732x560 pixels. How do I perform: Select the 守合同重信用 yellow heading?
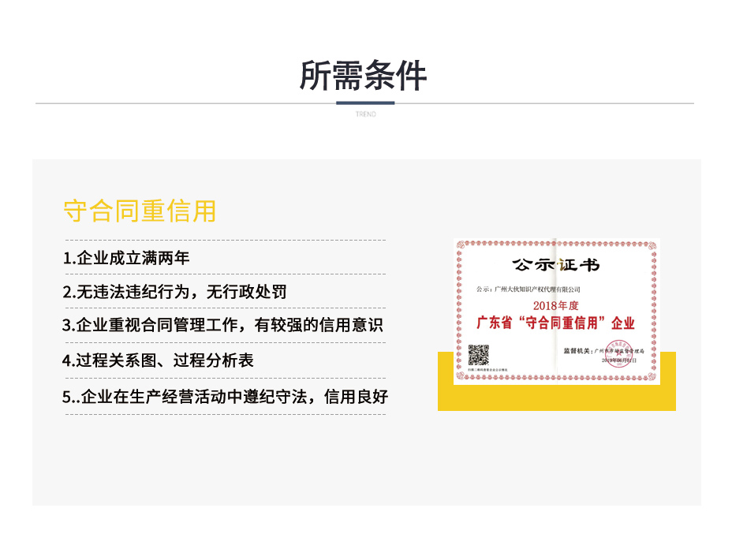click(140, 211)
